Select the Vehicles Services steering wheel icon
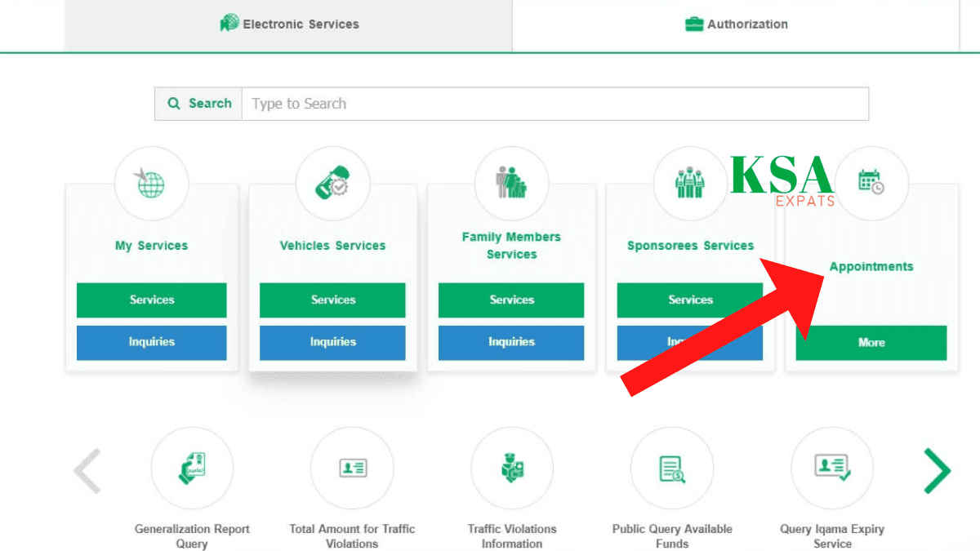980x551 pixels. click(x=332, y=184)
